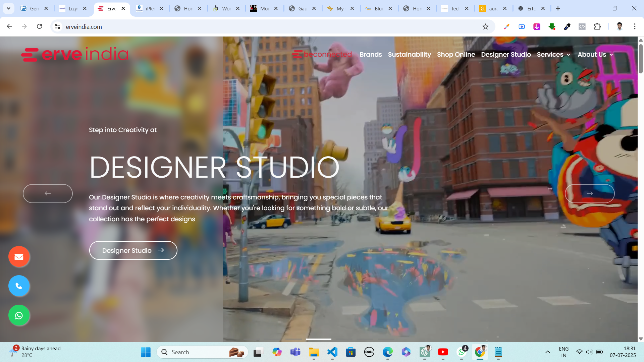The height and width of the screenshot is (362, 644).
Task: Open Chrome three-dot menu
Action: (x=635, y=26)
